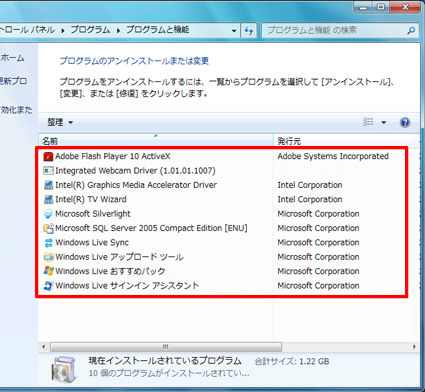
Task: Select the Windows Live Sync name text
Action: coord(92,243)
